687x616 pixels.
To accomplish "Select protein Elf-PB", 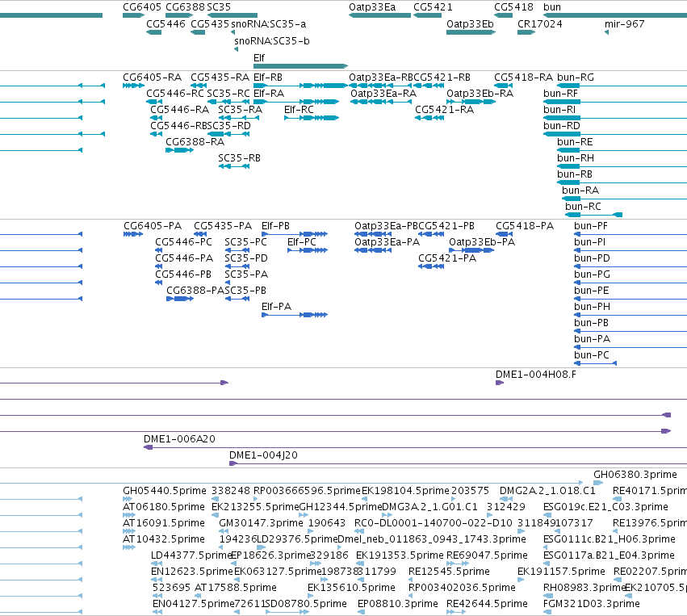I will 295,234.
